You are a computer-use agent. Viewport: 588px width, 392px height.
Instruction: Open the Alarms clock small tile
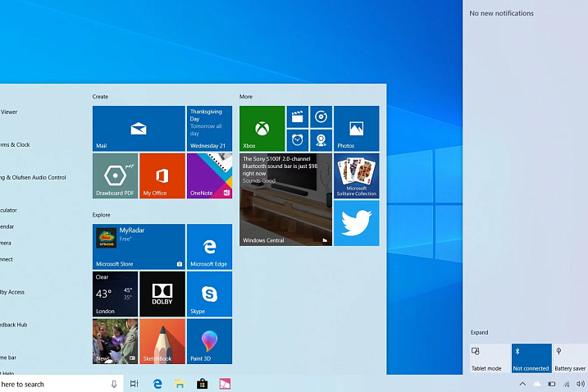coord(298,140)
